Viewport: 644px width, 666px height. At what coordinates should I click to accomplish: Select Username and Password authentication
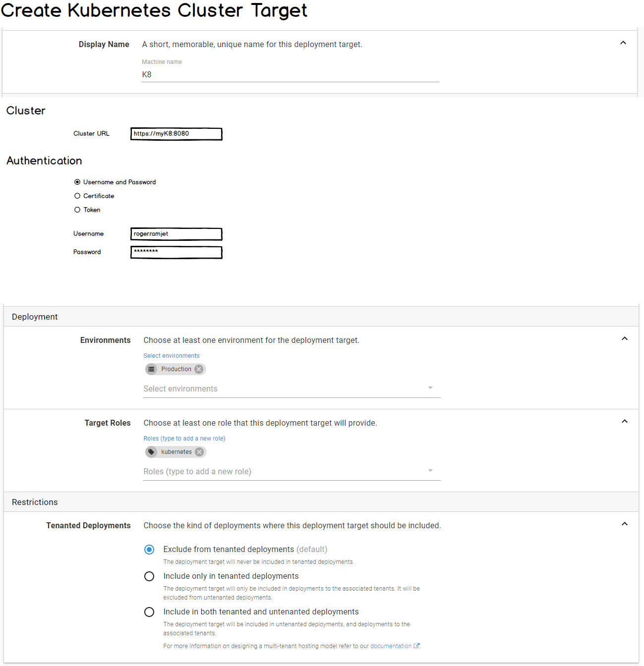click(77, 182)
